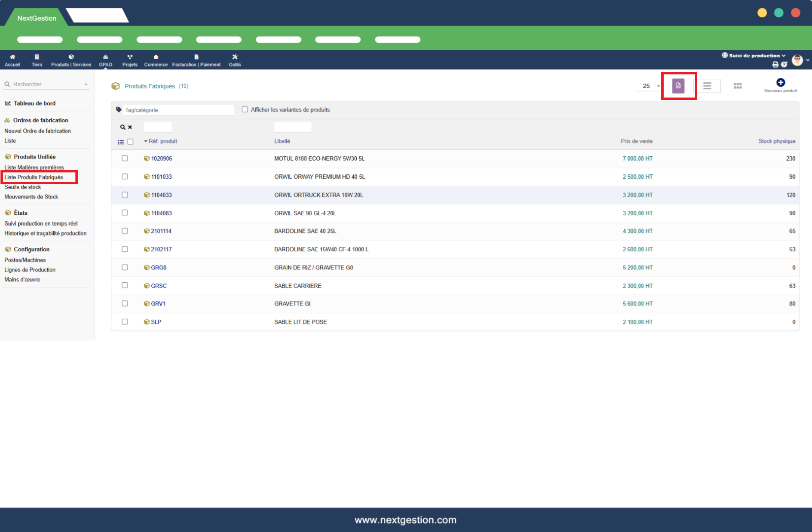Open the Commerce menu

pos(156,60)
